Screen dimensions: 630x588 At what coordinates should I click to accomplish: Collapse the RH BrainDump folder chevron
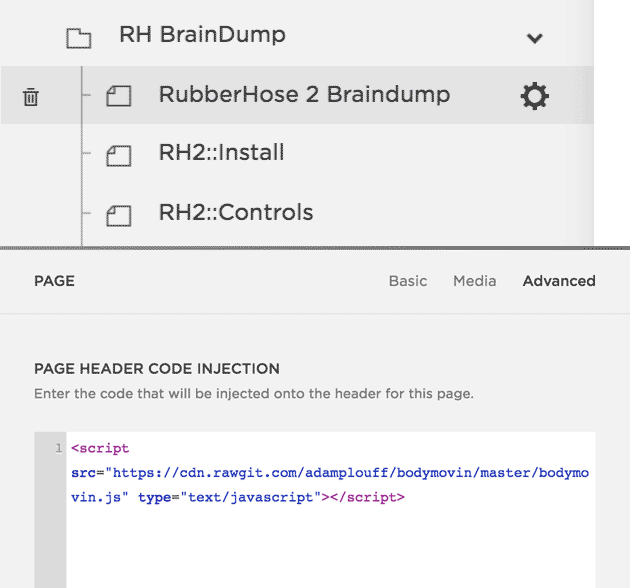[x=534, y=38]
